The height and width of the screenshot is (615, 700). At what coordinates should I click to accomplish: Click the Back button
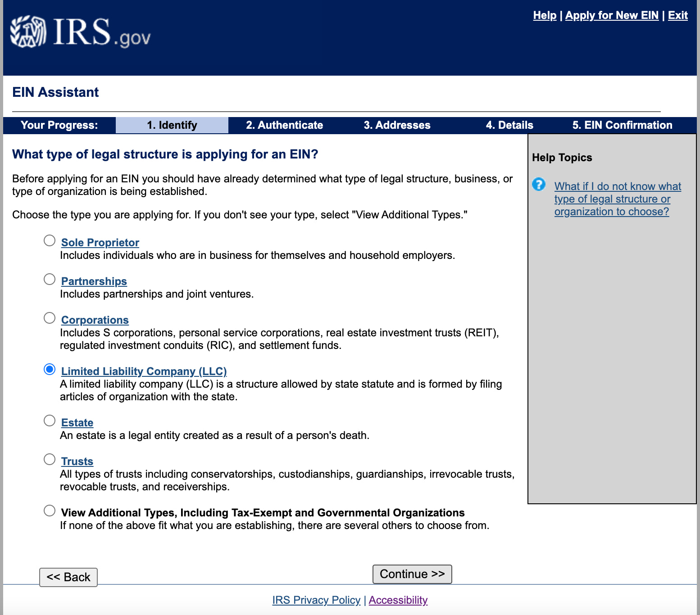pyautogui.click(x=68, y=577)
